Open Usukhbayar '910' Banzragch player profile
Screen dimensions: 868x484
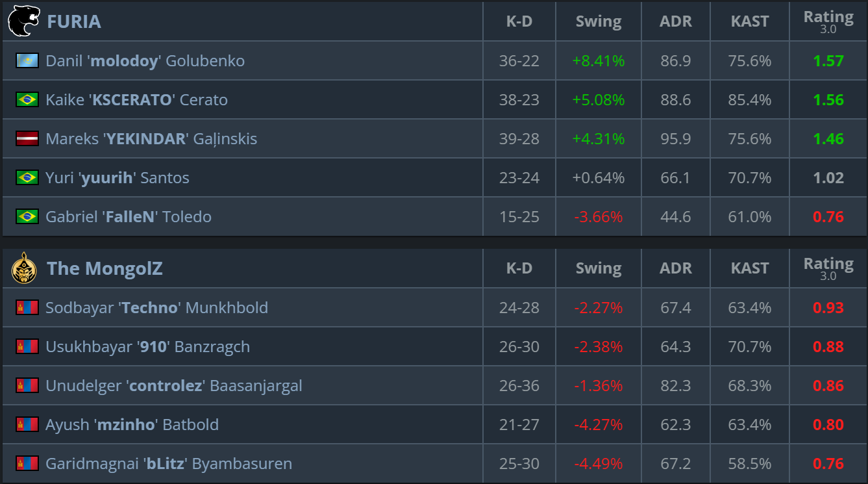(x=147, y=347)
